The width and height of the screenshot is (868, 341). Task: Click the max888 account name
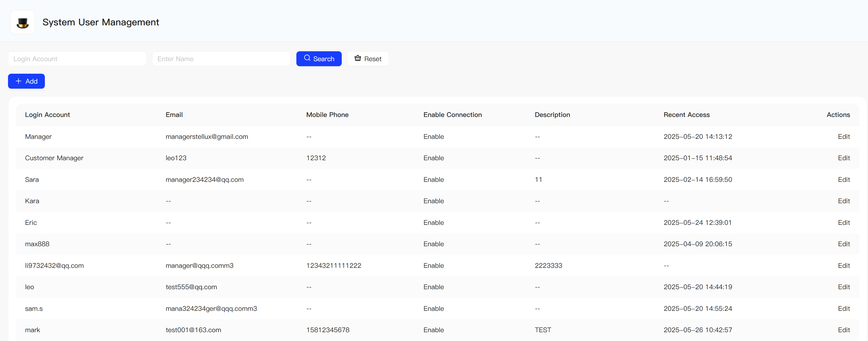pos(37,244)
